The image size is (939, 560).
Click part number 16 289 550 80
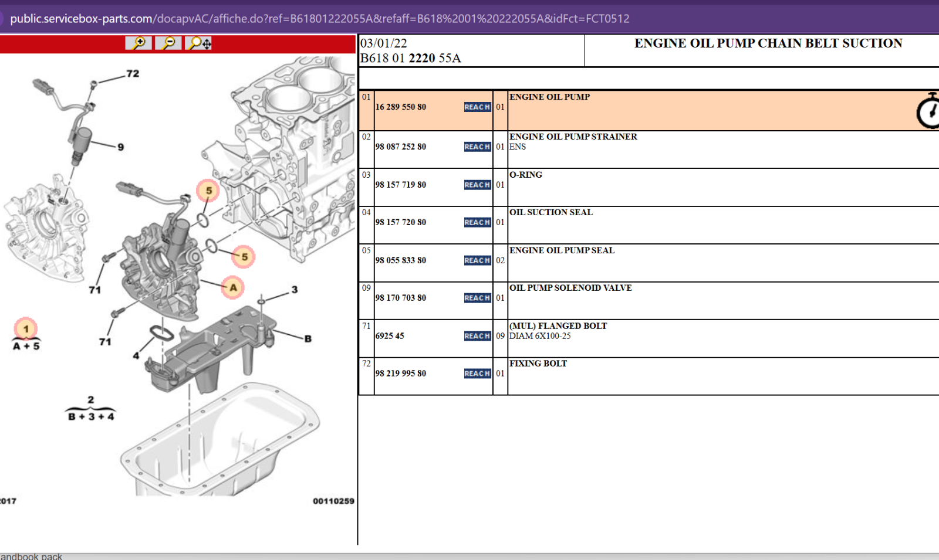(401, 107)
